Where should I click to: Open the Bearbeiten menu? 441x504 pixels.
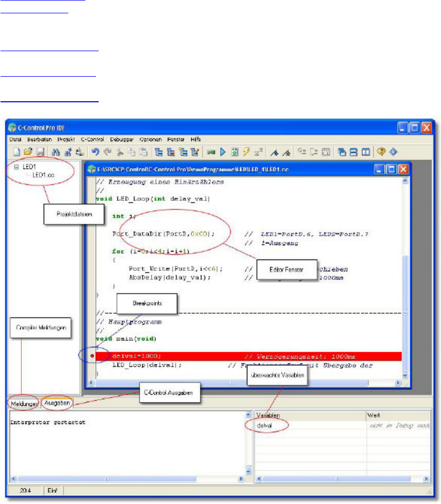39,139
